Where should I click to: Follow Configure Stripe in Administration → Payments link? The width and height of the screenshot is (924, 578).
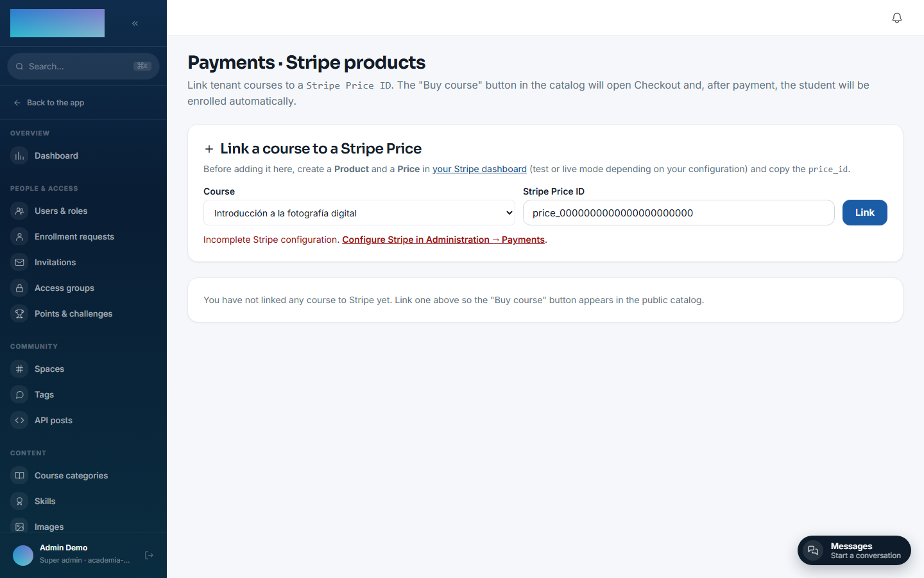443,240
